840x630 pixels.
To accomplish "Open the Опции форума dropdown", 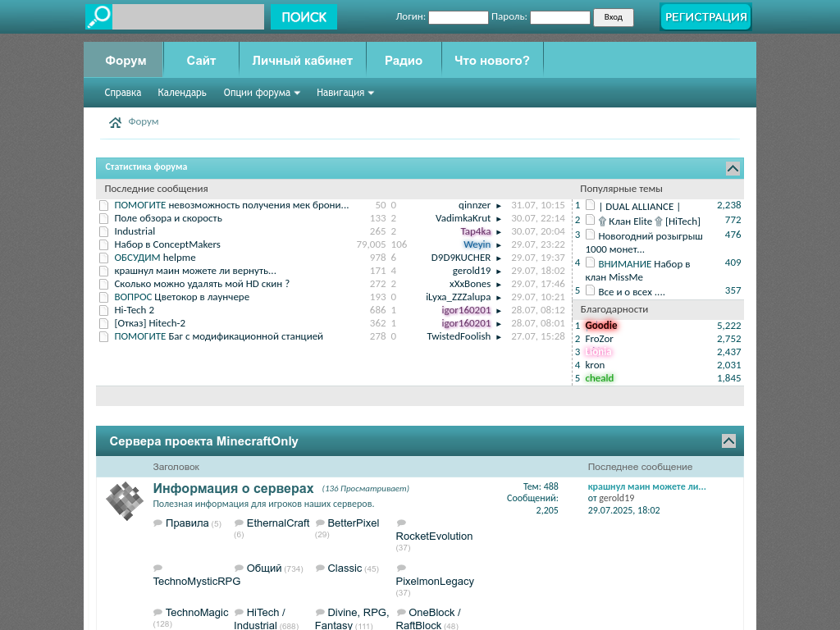I will [262, 93].
